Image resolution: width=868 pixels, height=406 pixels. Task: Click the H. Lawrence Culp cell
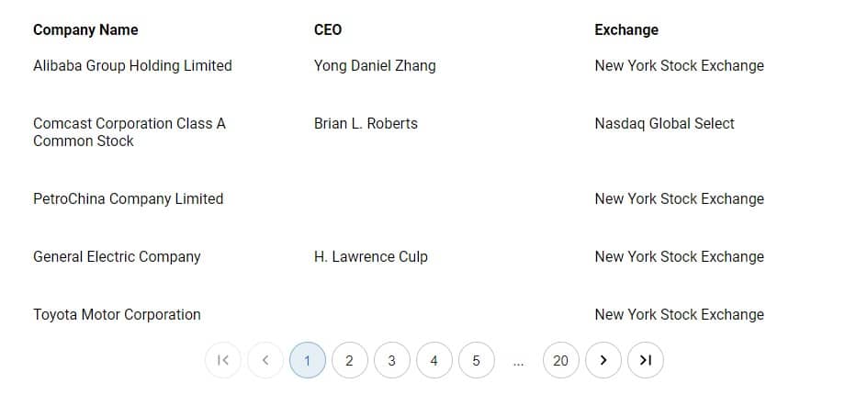pos(371,257)
